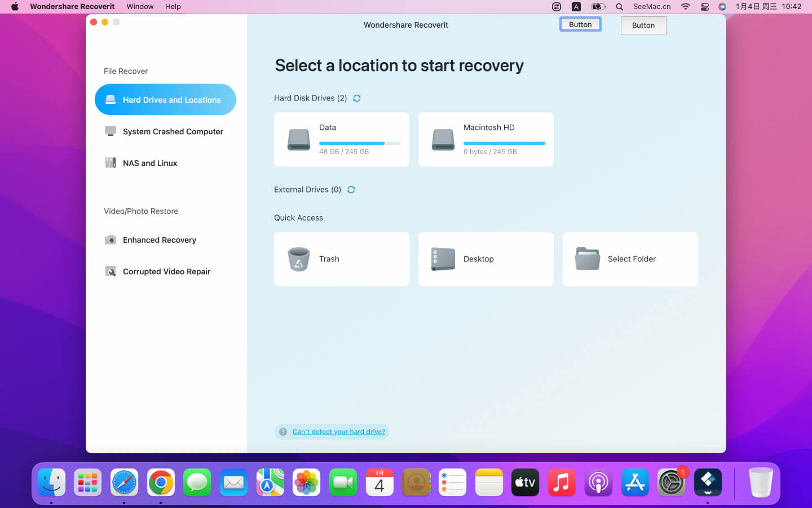Open the Select Folder icon
Viewport: 812px width, 508px height.
point(588,259)
